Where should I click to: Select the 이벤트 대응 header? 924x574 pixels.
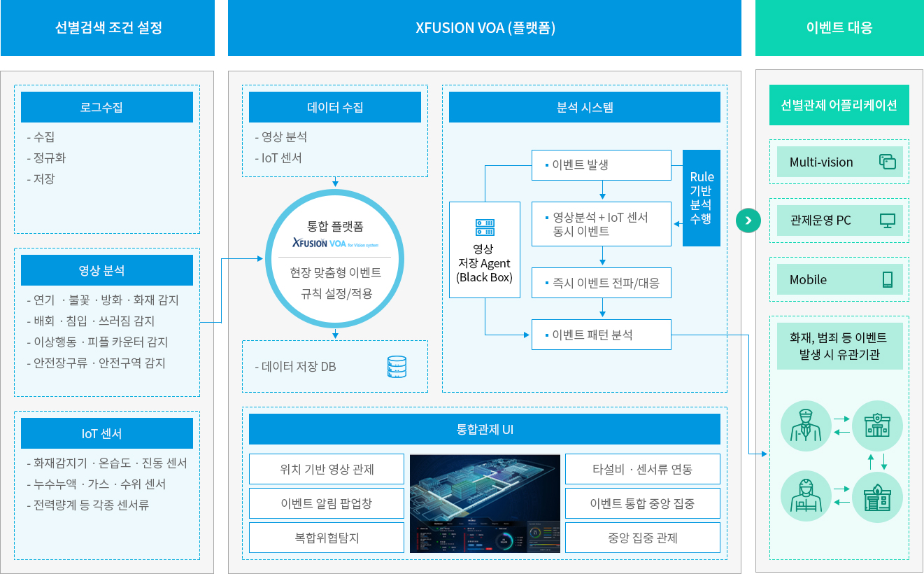pos(839,28)
